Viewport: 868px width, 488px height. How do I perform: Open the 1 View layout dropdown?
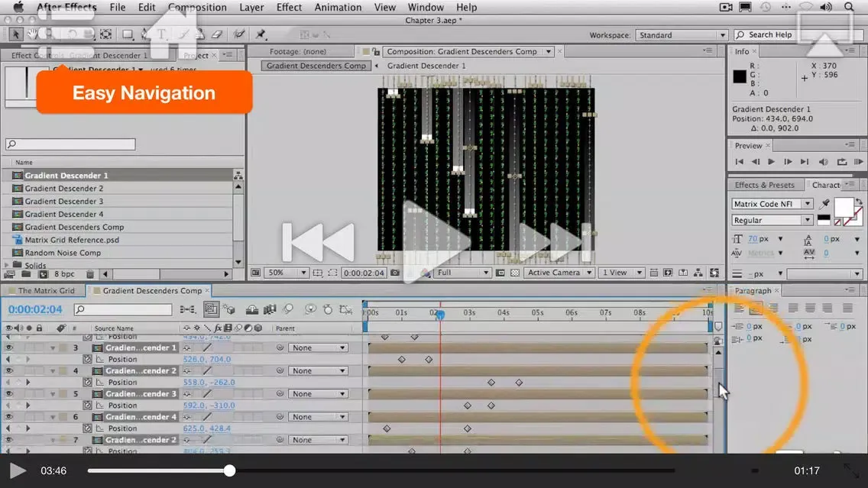622,273
